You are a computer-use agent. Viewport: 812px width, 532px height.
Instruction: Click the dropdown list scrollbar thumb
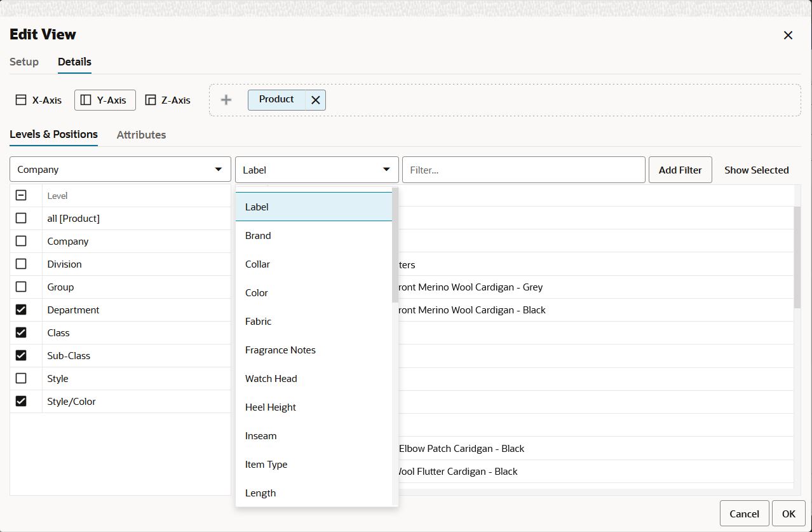395,245
